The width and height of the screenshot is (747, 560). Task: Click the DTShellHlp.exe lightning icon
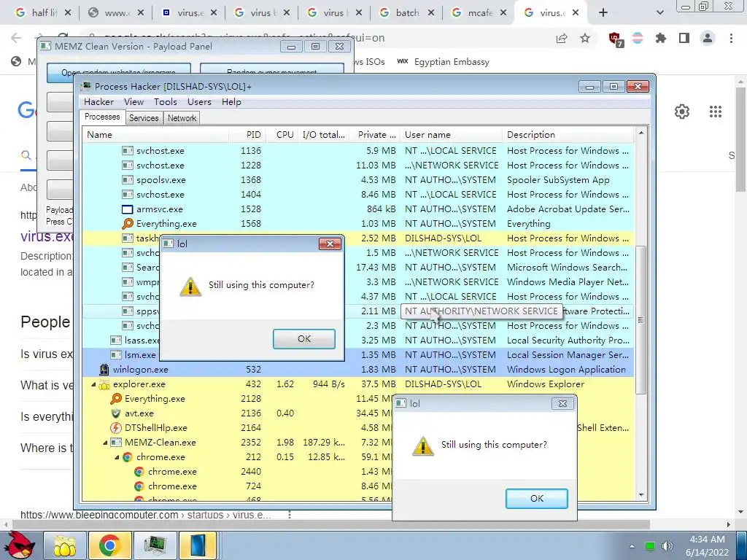pyautogui.click(x=116, y=427)
